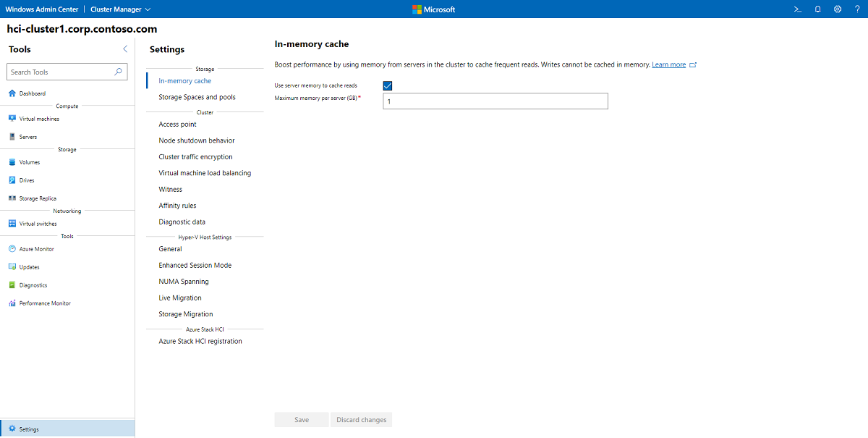868x438 pixels.
Task: Open the Dashboard tool
Action: click(x=33, y=93)
